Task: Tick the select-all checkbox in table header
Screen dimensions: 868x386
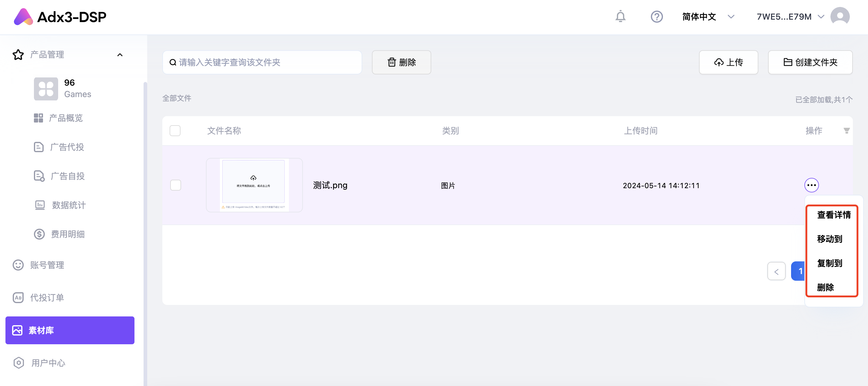Action: (x=175, y=131)
